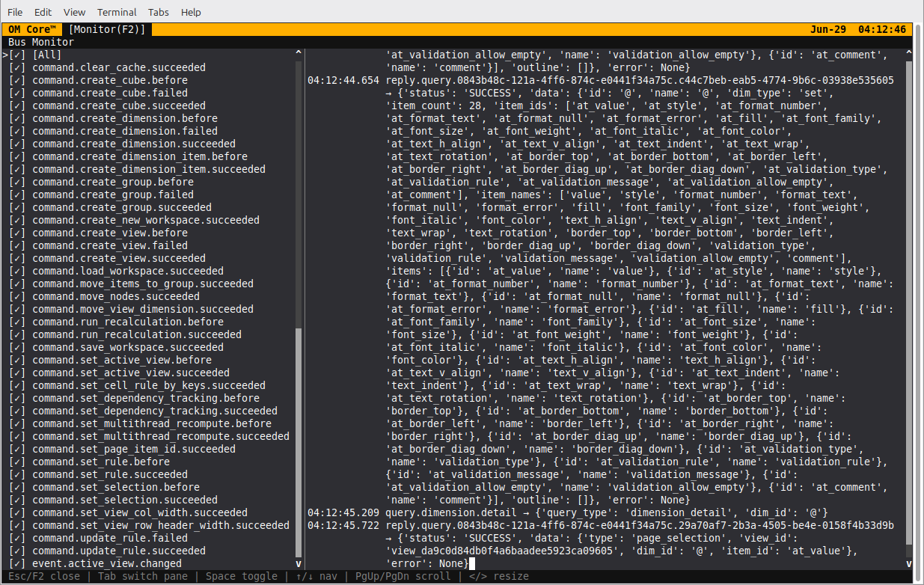Toggle checkbox for command.run_recalculation.succeeded

pyautogui.click(x=17, y=334)
